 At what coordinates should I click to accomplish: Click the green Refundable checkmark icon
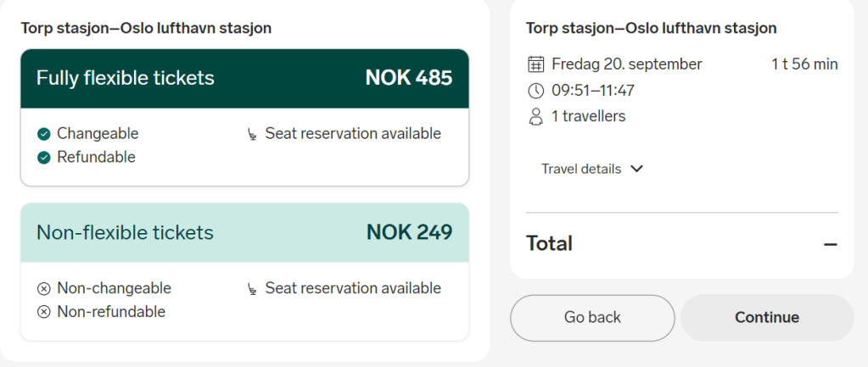coord(44,158)
